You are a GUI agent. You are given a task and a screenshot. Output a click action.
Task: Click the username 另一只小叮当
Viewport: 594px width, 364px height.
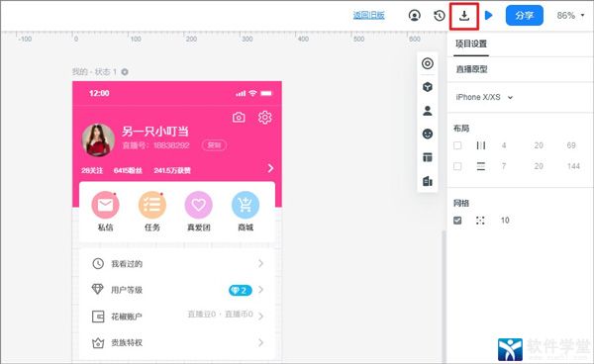[155, 132]
